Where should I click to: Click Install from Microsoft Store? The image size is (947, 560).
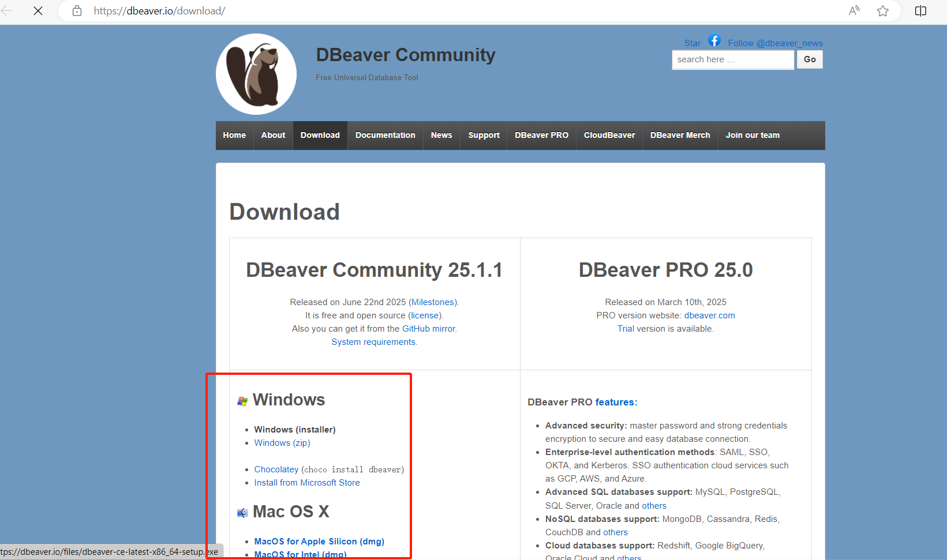[306, 483]
